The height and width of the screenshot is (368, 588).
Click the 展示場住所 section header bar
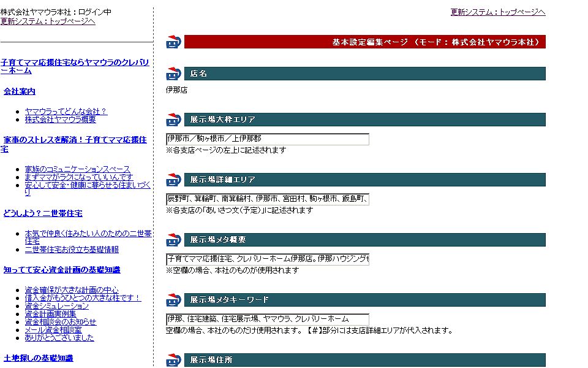pos(365,360)
